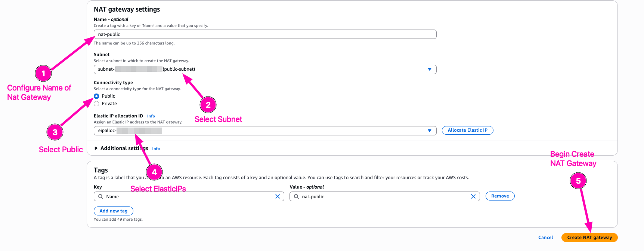This screenshot has width=644, height=251.
Task: Clear the Name tag key field X icon
Action: (278, 196)
